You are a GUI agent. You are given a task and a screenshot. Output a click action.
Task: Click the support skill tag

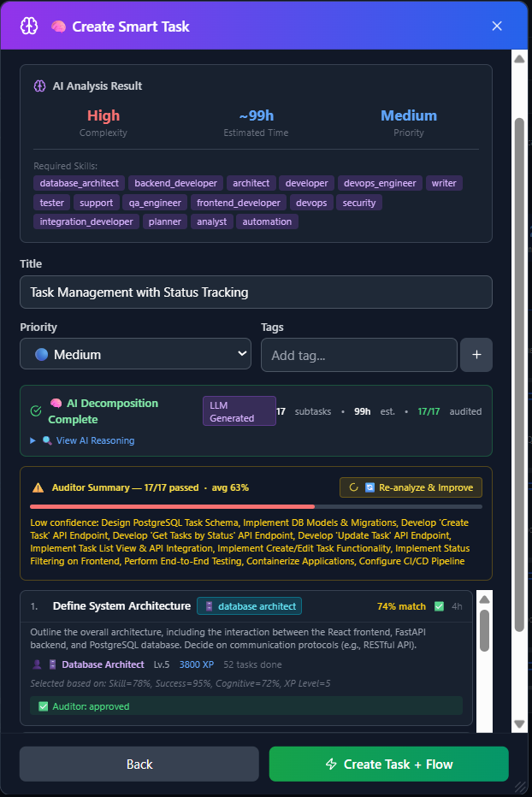click(x=96, y=203)
